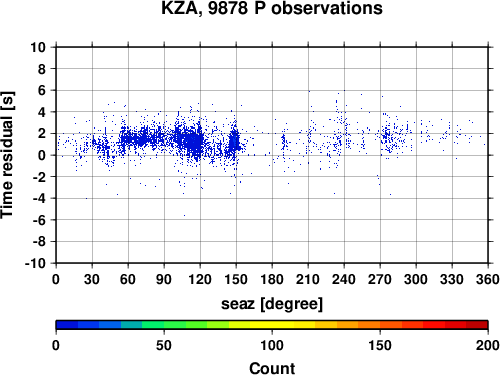Click the 'Time residual [s]' y-axis label
The width and height of the screenshot is (500, 375).
coord(7,155)
